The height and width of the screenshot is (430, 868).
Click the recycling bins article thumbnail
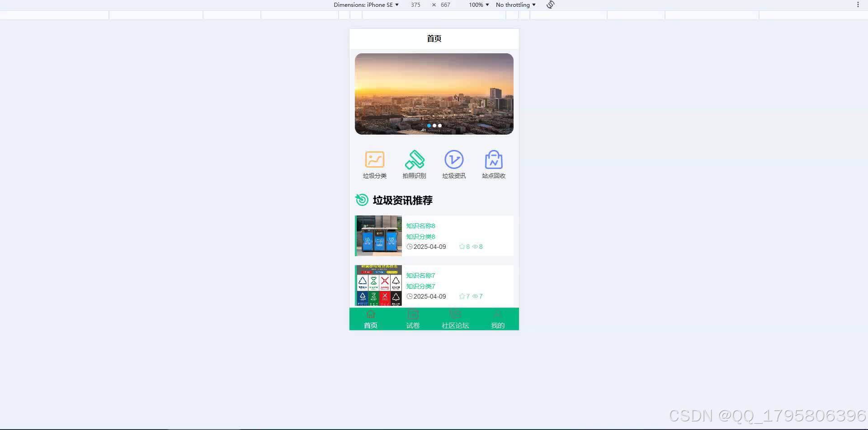point(378,235)
